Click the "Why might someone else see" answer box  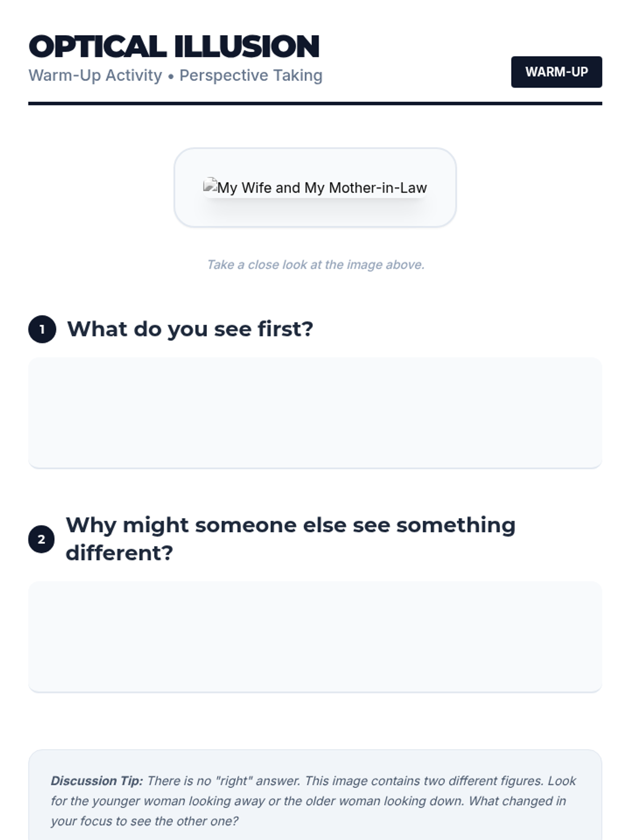click(x=315, y=636)
